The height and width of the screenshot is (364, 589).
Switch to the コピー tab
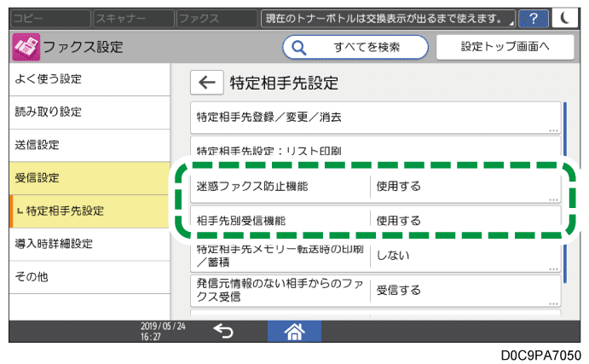point(51,19)
